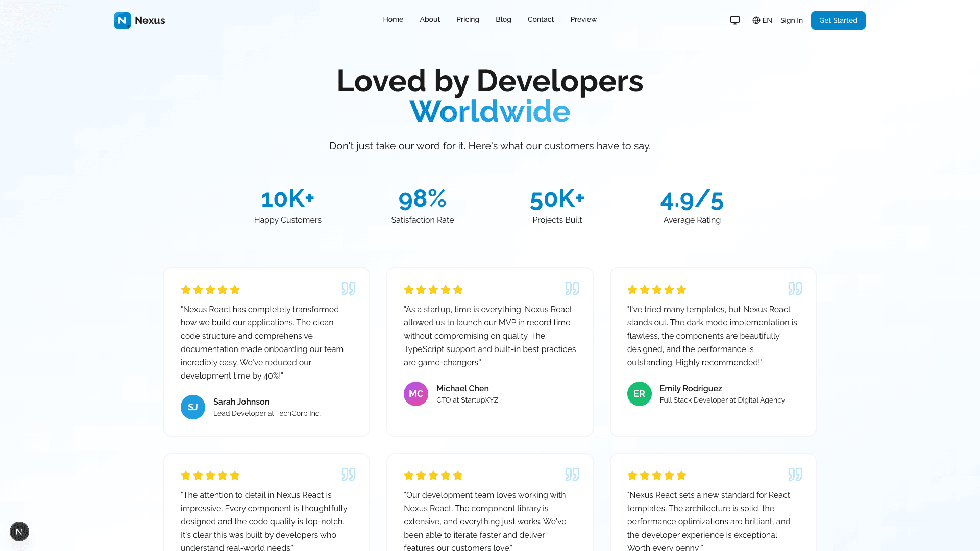The width and height of the screenshot is (980, 551).
Task: Click the star rating on Sarah Johnson's testimonial
Action: tap(210, 290)
